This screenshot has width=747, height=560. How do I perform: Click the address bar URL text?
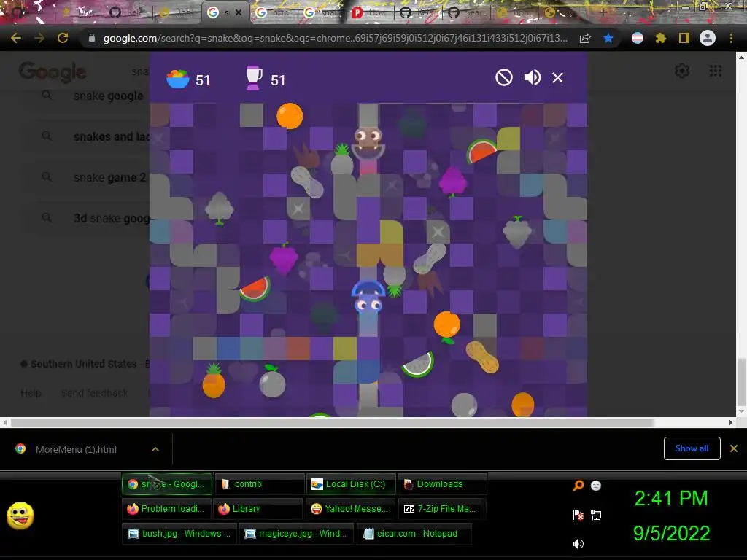point(335,38)
